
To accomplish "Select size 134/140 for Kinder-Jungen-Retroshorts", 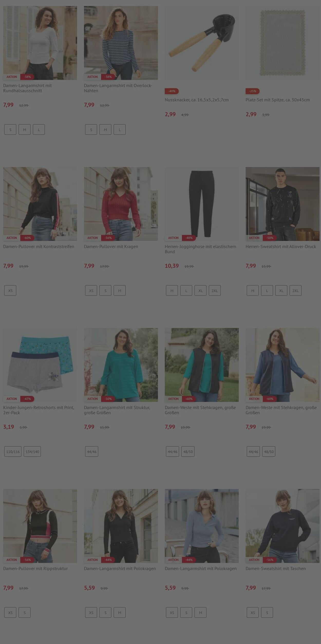I will pos(32,451).
